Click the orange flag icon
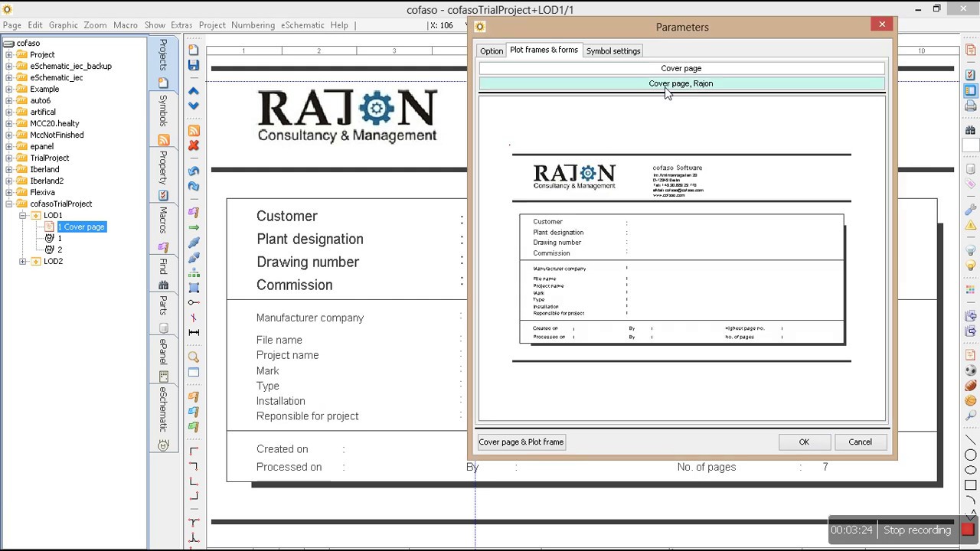Image resolution: width=980 pixels, height=551 pixels. point(194,396)
